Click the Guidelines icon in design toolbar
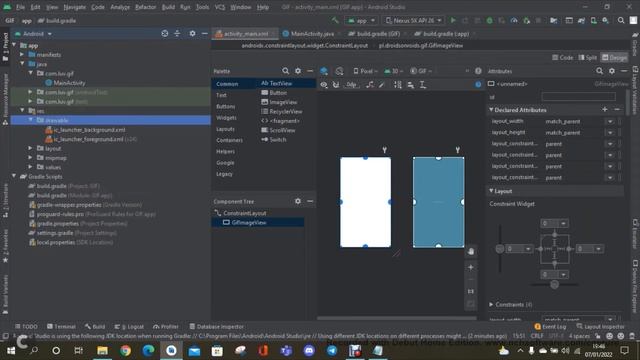Screen dimensions: 640x360 423,84
